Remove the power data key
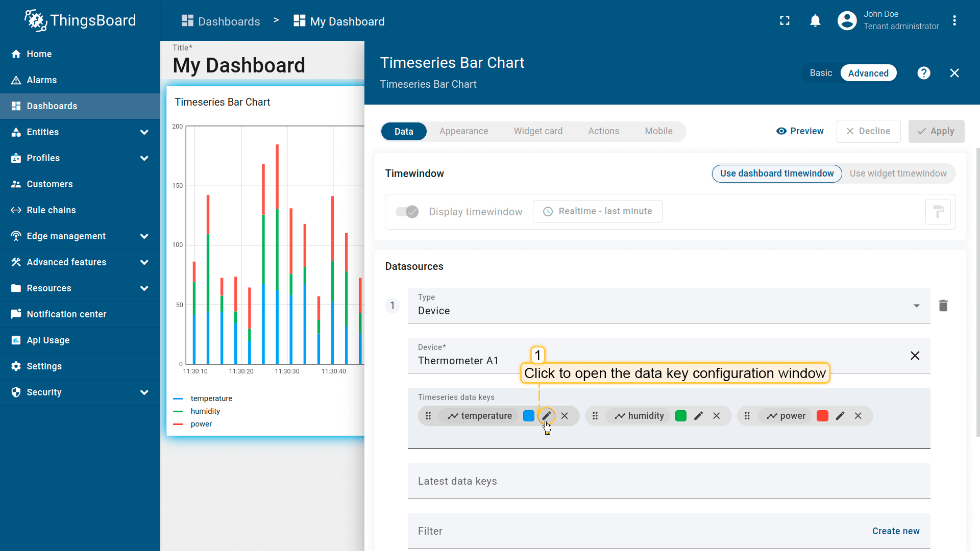 click(858, 416)
